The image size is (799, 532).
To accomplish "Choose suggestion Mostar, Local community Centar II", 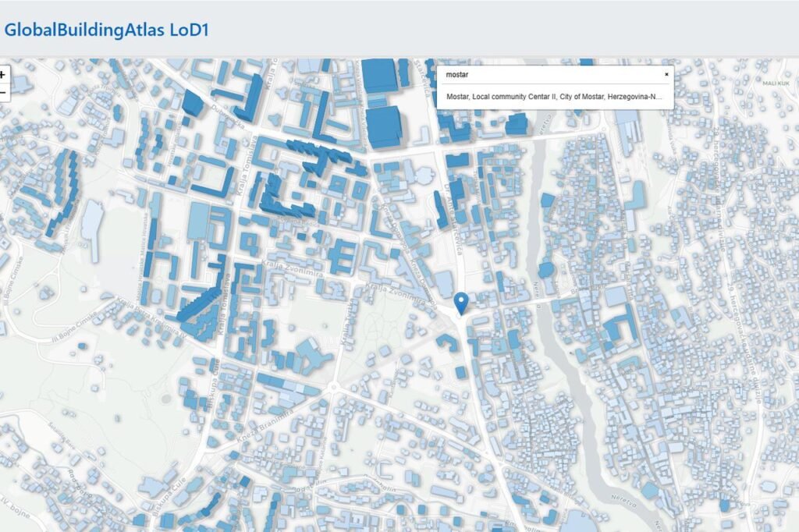I will [x=554, y=95].
